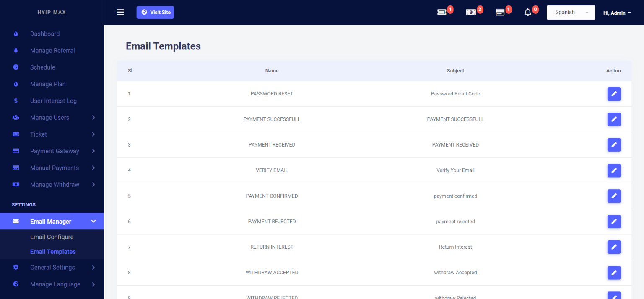The image size is (644, 299).
Task: Click edit icon for RETURN INTEREST row
Action: (x=614, y=247)
